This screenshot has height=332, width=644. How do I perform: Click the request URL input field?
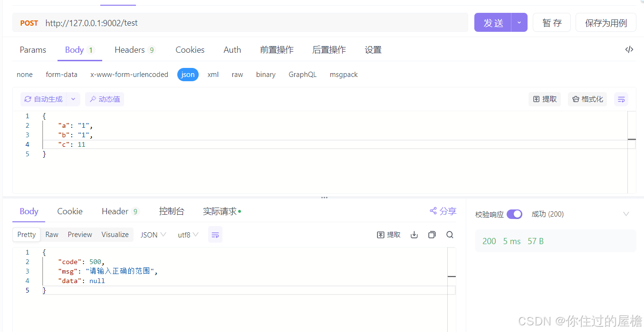point(255,22)
